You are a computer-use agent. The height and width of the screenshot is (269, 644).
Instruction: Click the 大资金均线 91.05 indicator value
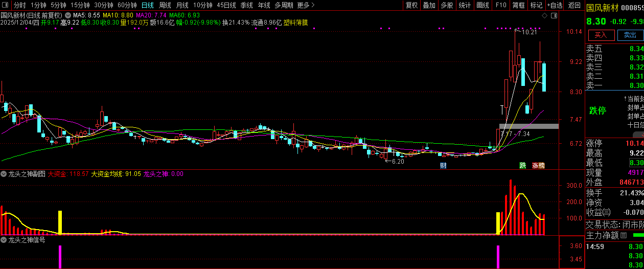pyautogui.click(x=116, y=174)
